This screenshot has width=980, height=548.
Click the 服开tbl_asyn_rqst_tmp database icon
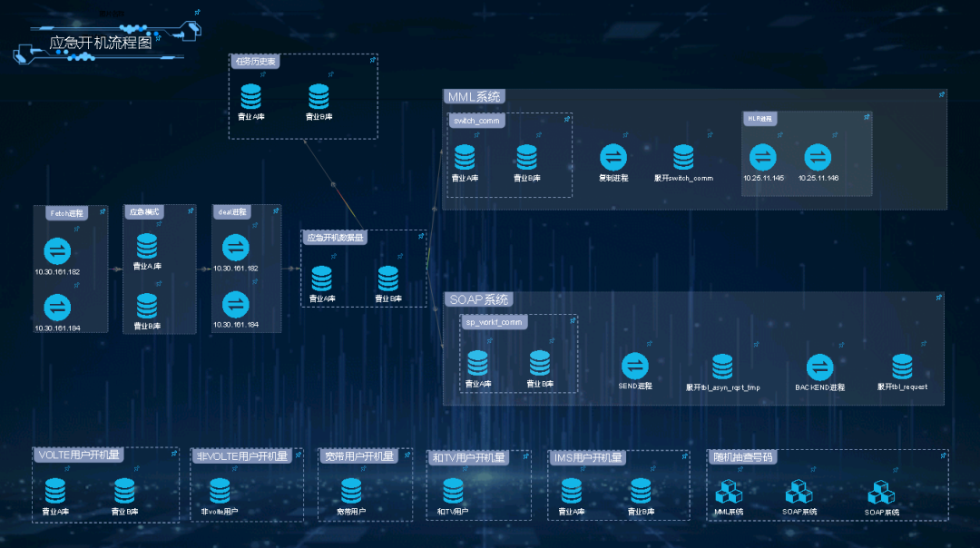click(722, 367)
